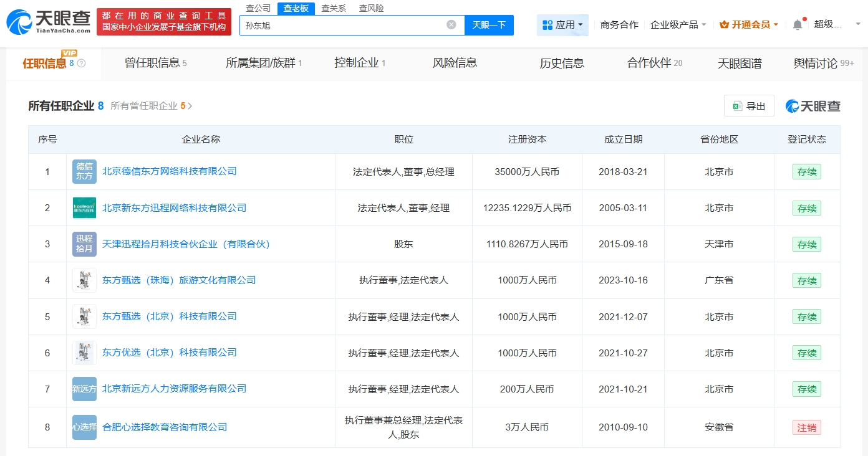
Task: Click the 德信东方 company logo in row 1
Action: coord(84,171)
